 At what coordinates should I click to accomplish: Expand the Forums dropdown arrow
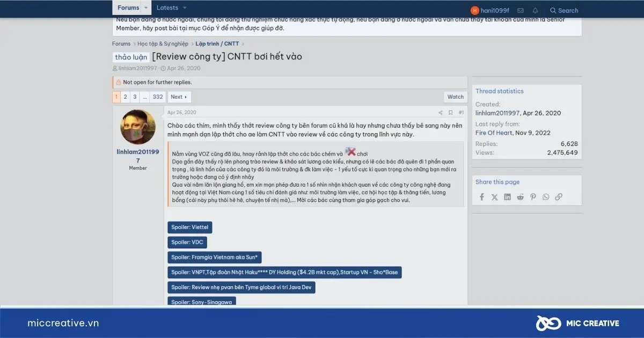point(146,8)
